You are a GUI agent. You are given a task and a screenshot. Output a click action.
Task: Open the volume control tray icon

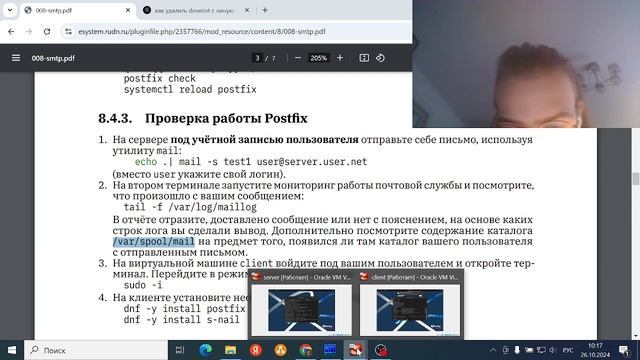[553, 350]
